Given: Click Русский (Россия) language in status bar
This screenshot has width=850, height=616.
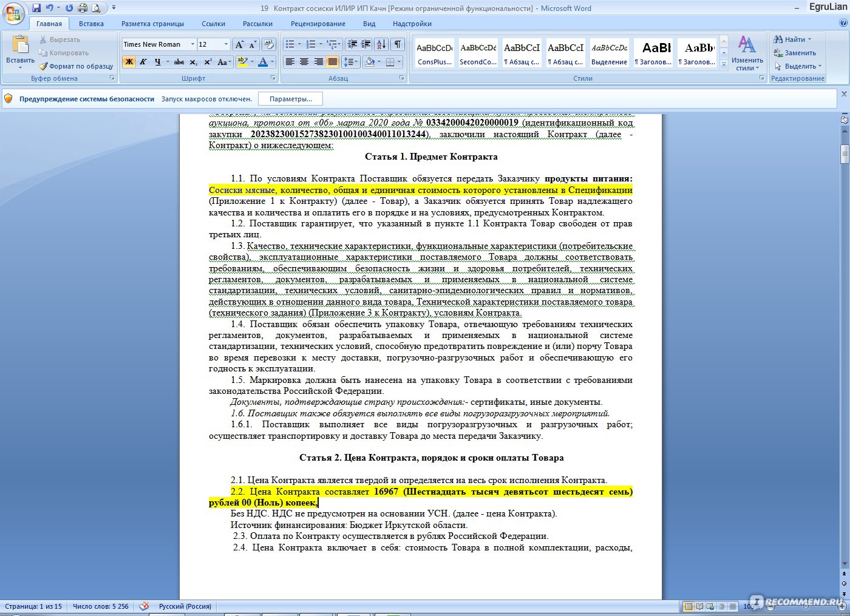Looking at the screenshot, I should [185, 606].
